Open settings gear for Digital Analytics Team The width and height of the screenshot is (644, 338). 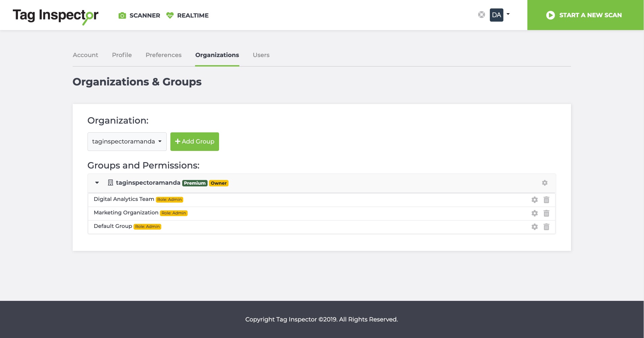(x=534, y=200)
